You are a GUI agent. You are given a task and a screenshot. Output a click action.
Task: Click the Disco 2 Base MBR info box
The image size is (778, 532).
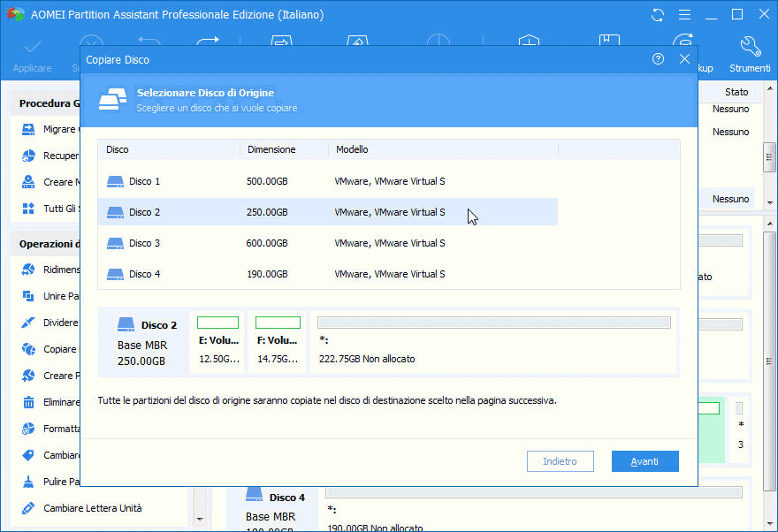143,342
